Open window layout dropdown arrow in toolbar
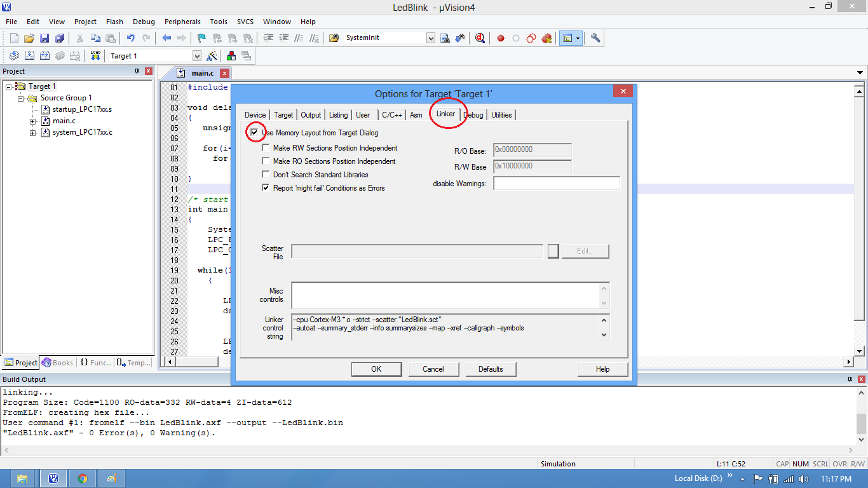Image resolution: width=868 pixels, height=488 pixels. (578, 38)
